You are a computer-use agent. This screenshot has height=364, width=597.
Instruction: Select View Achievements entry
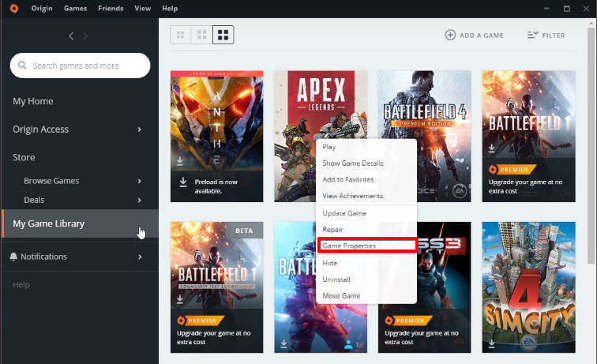[366, 196]
